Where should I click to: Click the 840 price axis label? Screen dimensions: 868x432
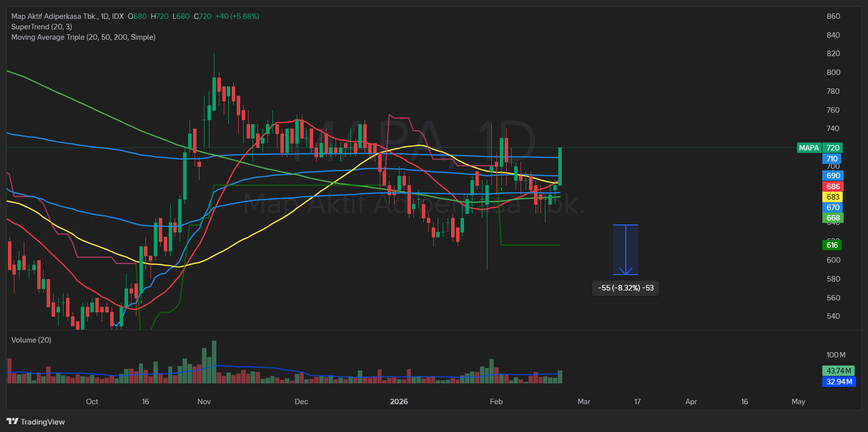[x=833, y=35]
